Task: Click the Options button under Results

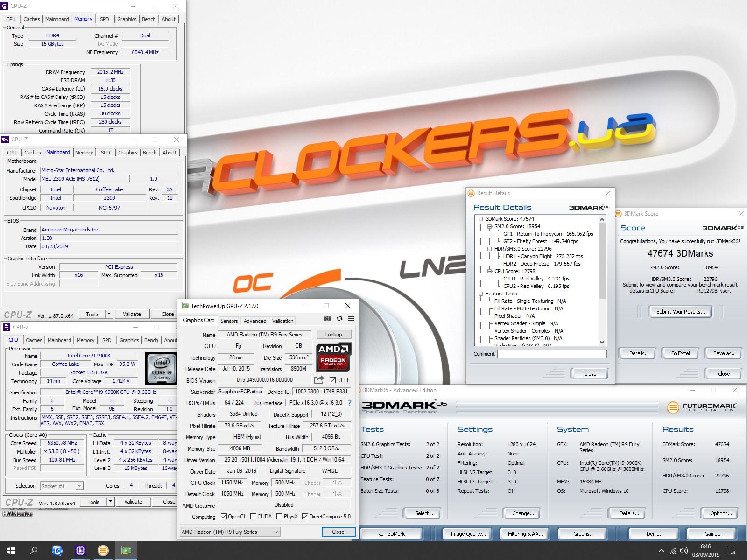Action: click(x=721, y=513)
